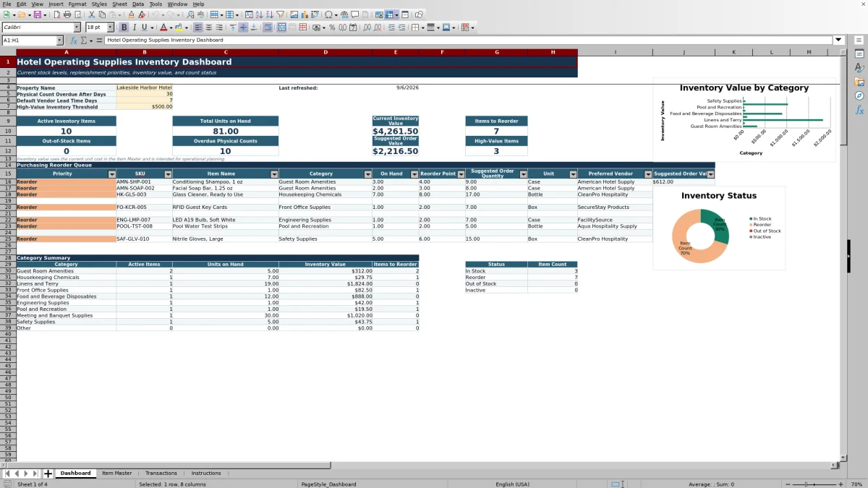868x488 pixels.
Task: Click the formula input line
Action: (469, 40)
